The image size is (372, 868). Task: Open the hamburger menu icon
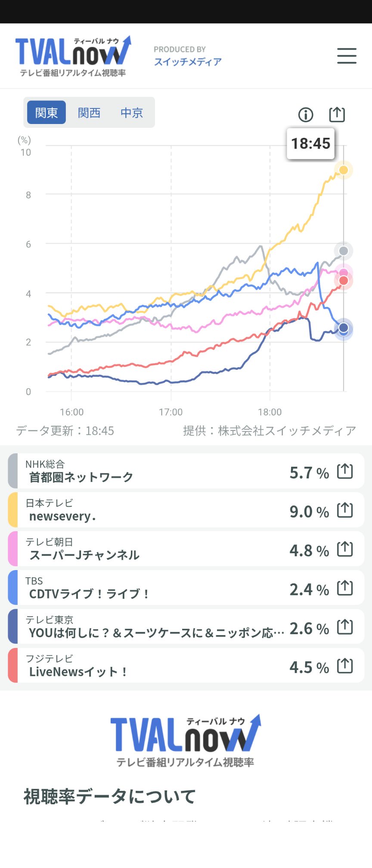click(x=347, y=56)
